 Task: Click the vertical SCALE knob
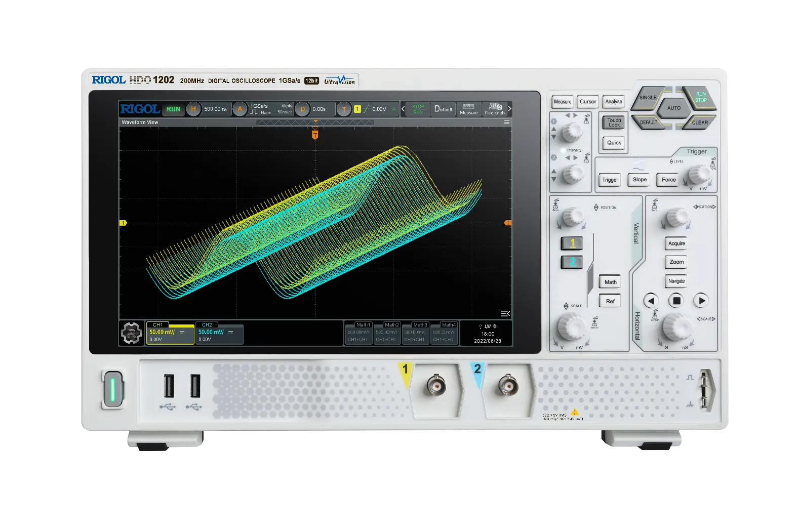coord(572,326)
